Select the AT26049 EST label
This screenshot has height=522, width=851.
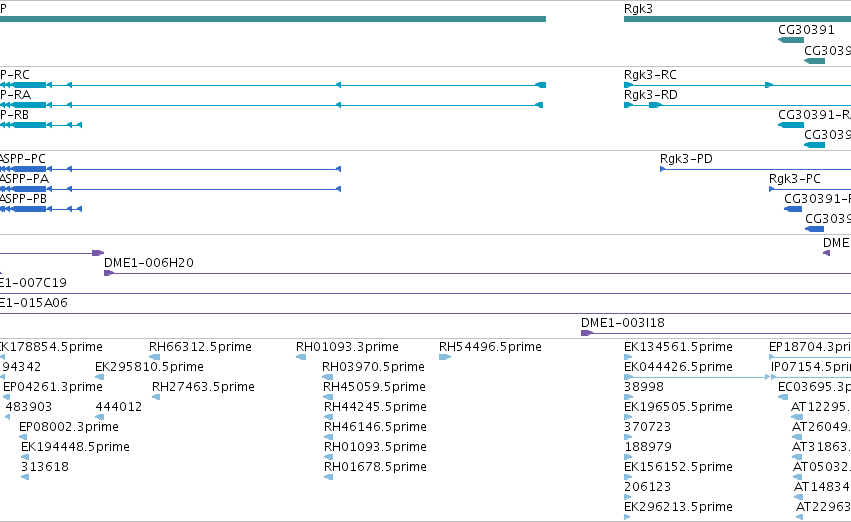coord(822,427)
